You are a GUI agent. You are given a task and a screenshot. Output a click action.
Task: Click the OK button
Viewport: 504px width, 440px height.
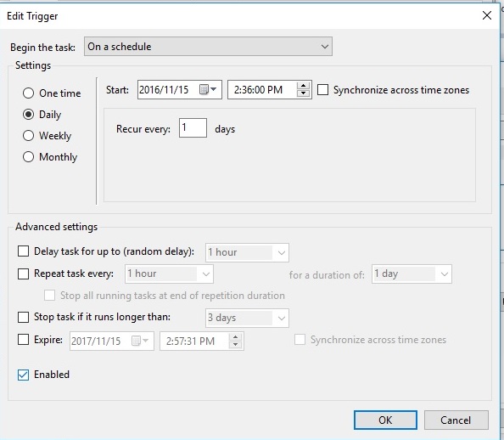[385, 420]
